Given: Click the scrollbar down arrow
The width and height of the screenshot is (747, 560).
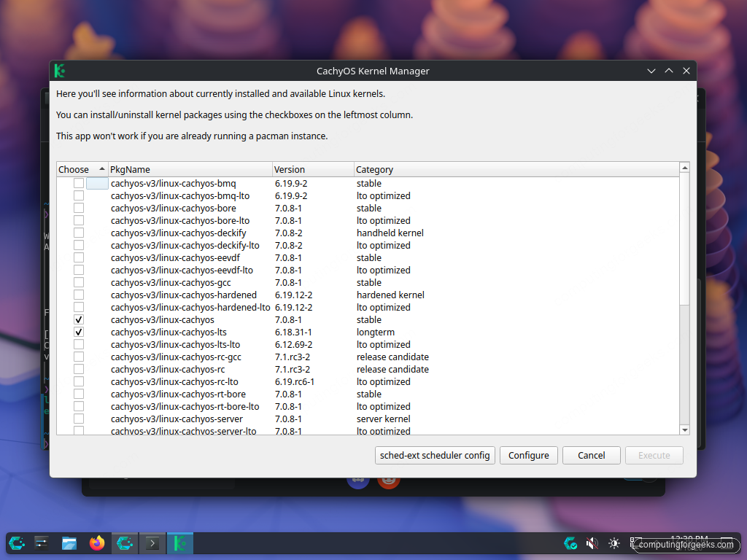Looking at the screenshot, I should pyautogui.click(x=684, y=430).
